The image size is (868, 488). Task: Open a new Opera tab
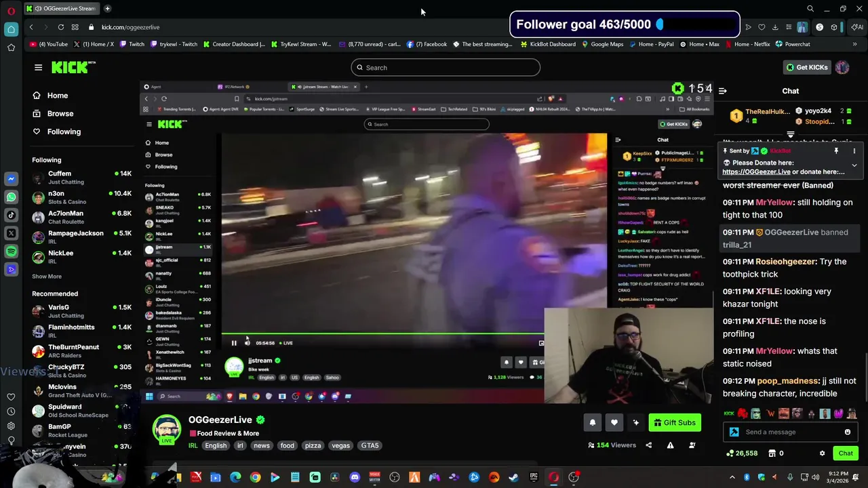click(x=108, y=9)
